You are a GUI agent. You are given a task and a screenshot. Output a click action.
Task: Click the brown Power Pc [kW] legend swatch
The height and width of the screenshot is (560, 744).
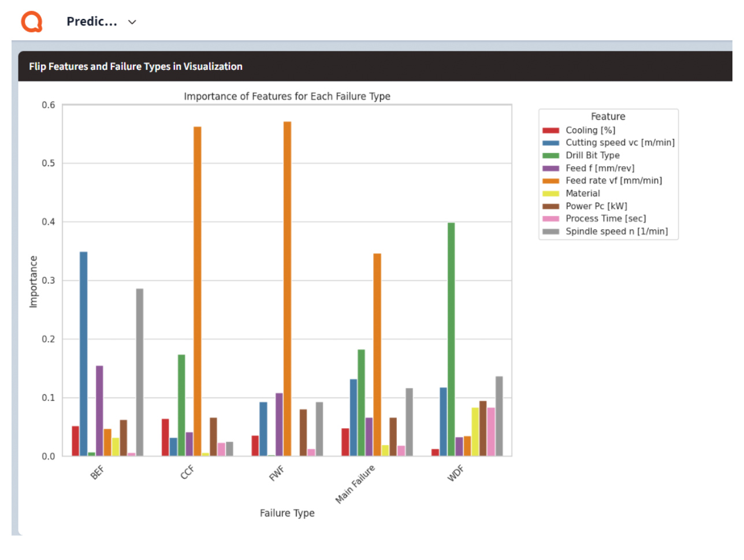[550, 206]
